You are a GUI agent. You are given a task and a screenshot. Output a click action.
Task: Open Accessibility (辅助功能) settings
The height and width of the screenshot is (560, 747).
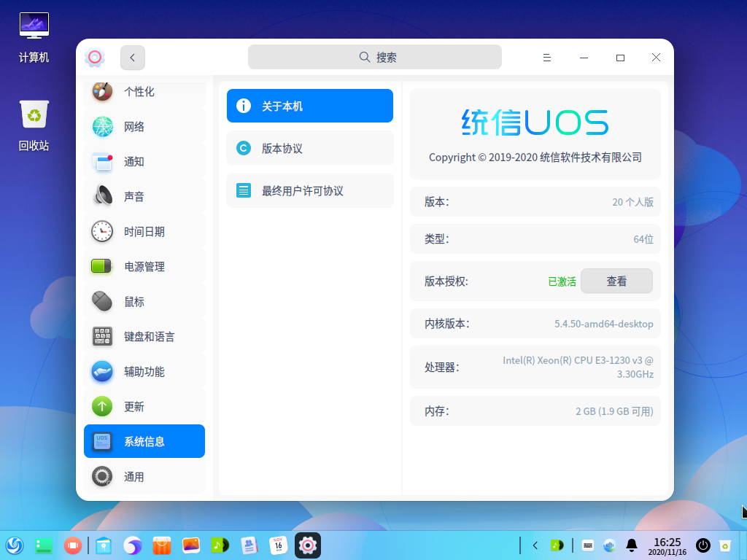[144, 371]
